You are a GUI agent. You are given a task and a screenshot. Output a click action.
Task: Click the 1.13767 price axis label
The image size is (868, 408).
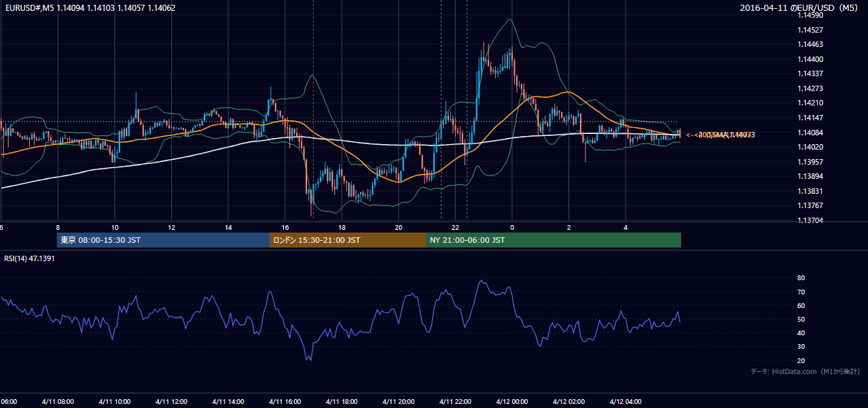point(811,205)
